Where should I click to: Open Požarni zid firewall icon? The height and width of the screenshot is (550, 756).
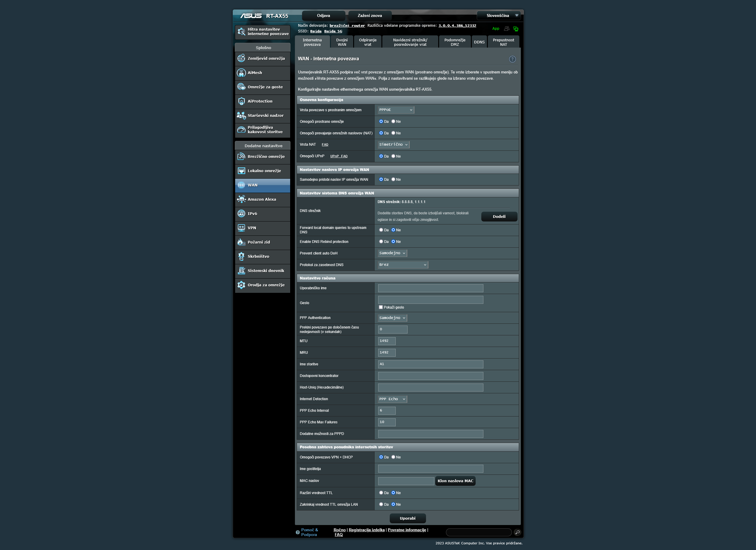pyautogui.click(x=241, y=242)
